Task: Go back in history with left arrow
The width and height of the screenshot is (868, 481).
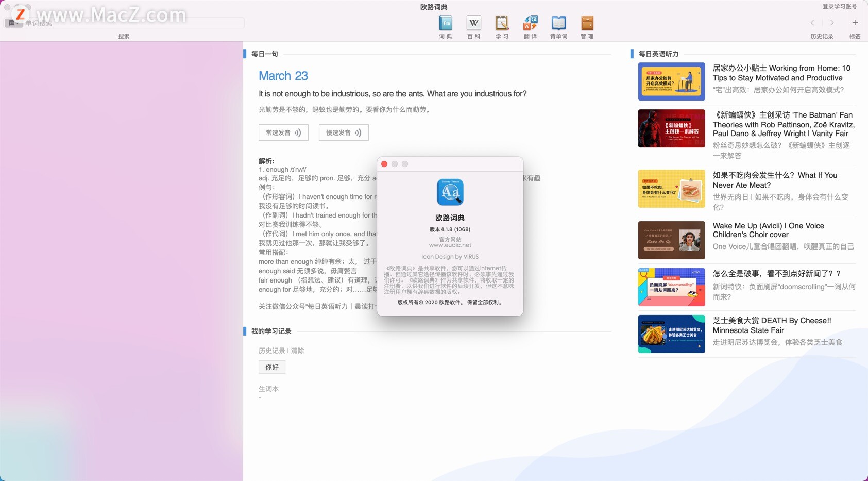Action: [812, 23]
